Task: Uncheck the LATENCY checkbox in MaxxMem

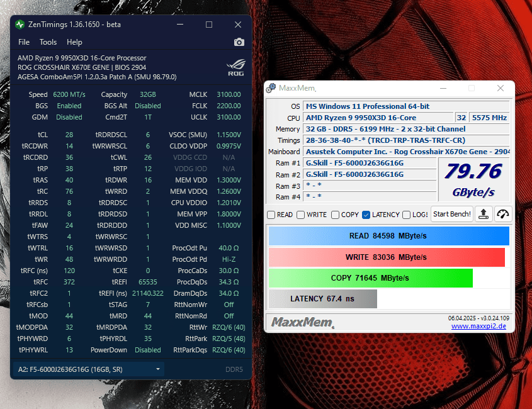Action: click(x=366, y=215)
